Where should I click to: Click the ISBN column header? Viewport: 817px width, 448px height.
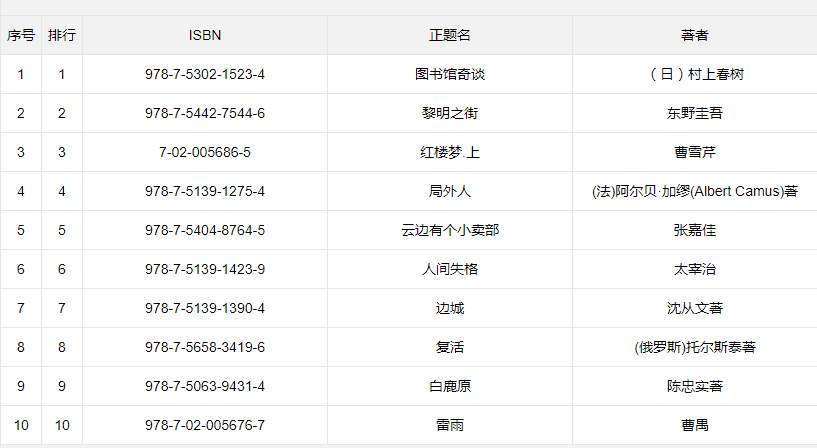point(205,35)
